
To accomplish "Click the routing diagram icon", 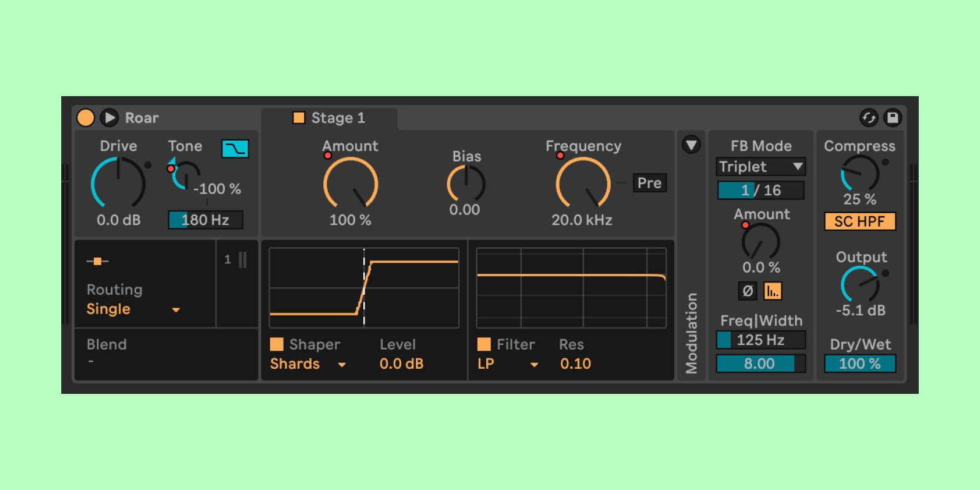I will tap(97, 261).
